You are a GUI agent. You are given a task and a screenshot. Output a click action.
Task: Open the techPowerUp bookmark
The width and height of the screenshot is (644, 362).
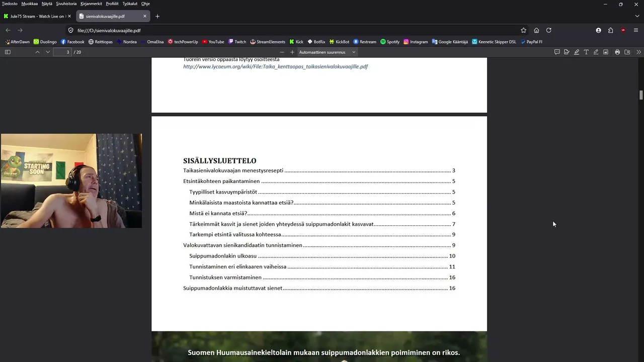[183, 42]
